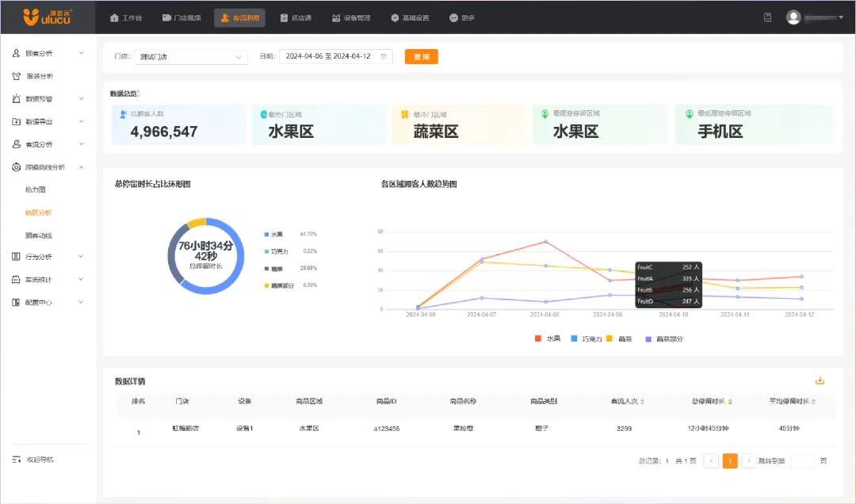This screenshot has width=856, height=504.
Task: Open the 更多 ellipsis icon menu
Action: point(453,17)
